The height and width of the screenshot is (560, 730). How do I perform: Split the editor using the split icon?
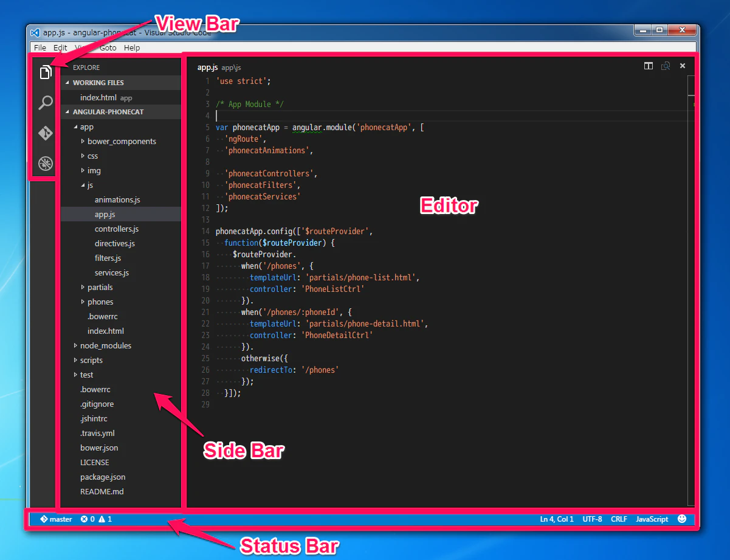coord(649,66)
